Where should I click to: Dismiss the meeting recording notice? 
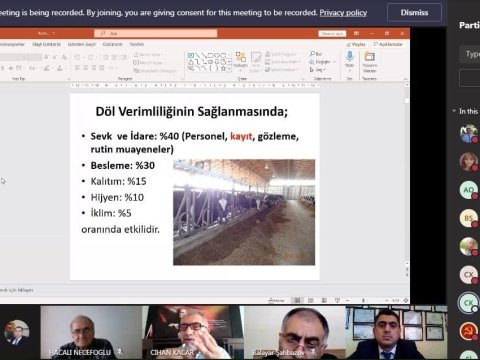pos(414,13)
